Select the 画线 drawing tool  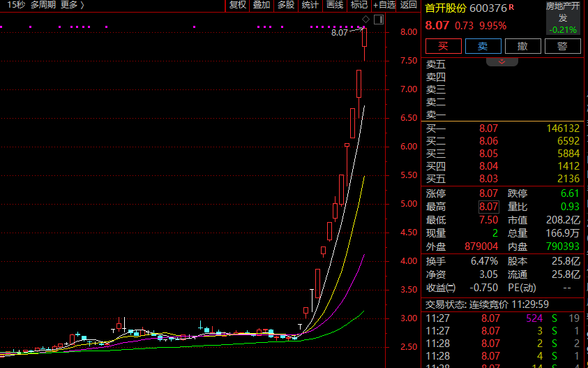[x=335, y=6]
